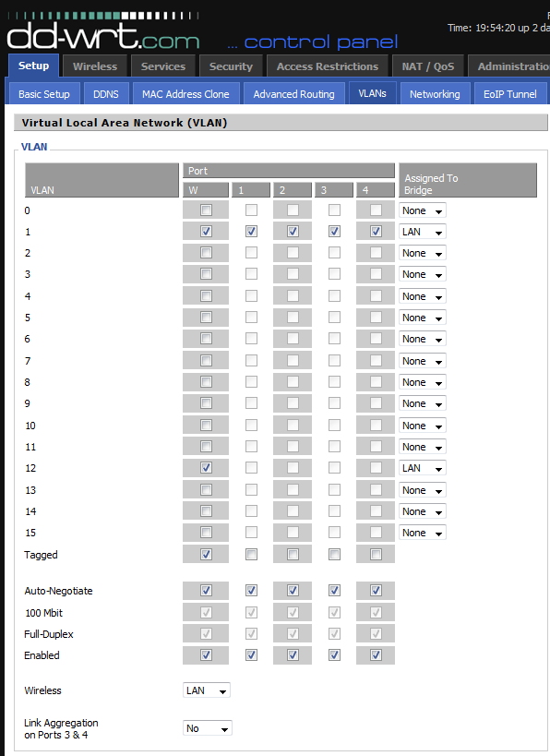Select the Security tab

(231, 66)
